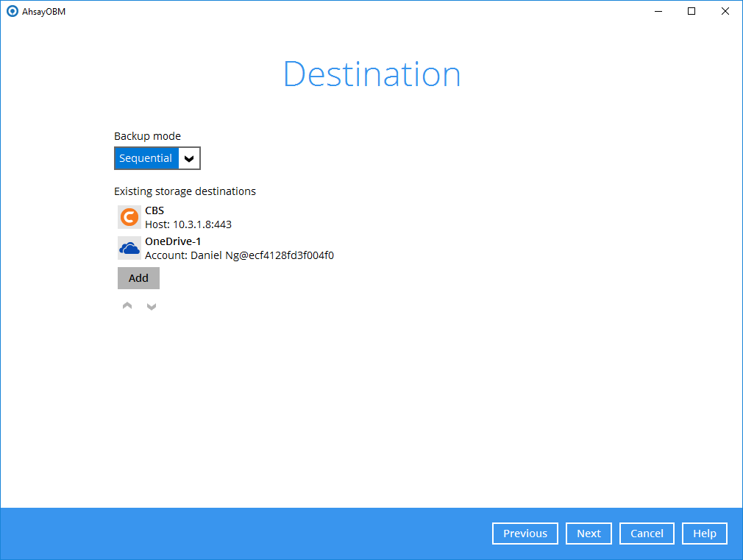Close the AhsayOBM window

(x=725, y=11)
